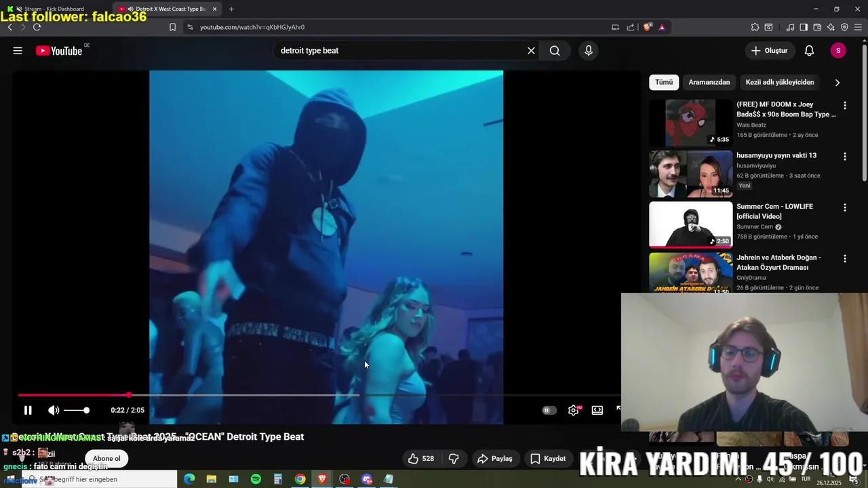Open video settings gear in player

tap(573, 410)
